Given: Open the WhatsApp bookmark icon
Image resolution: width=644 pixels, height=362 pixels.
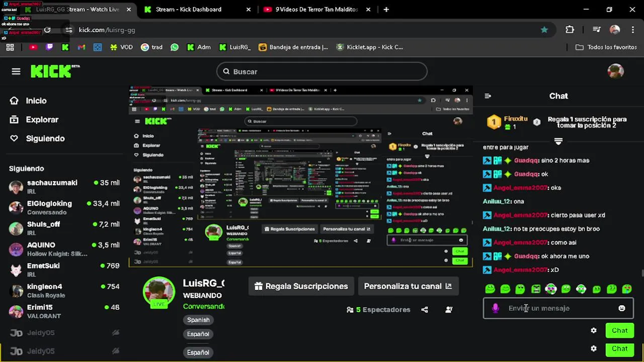Looking at the screenshot, I should click(x=175, y=47).
